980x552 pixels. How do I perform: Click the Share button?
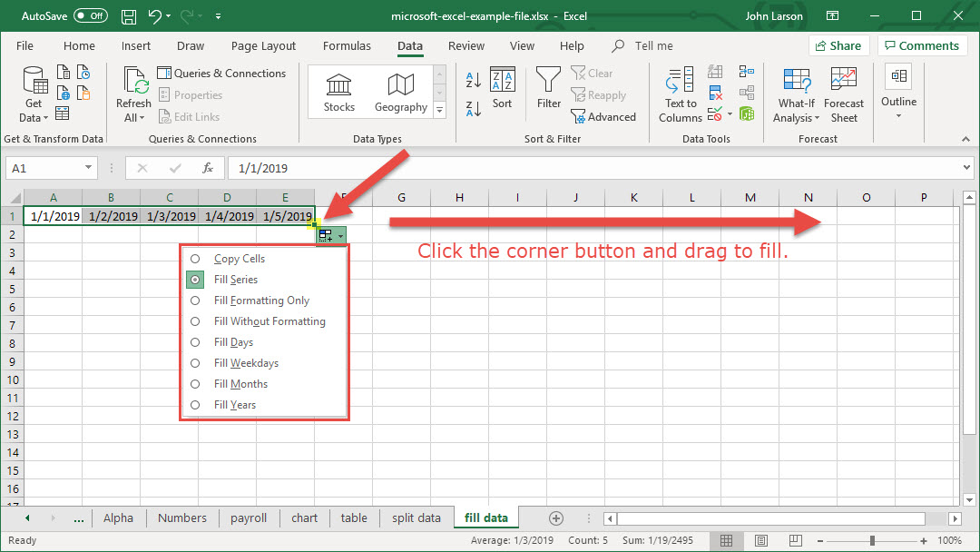[x=838, y=46]
